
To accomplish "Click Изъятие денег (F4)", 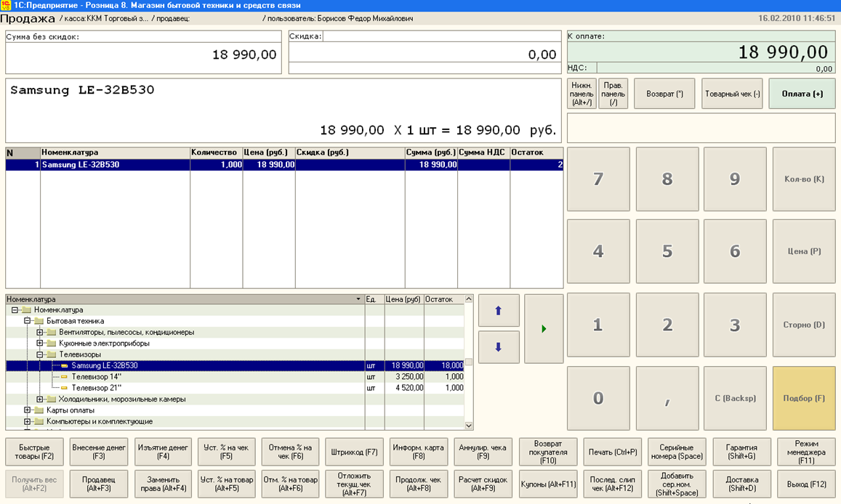I will click(x=163, y=452).
